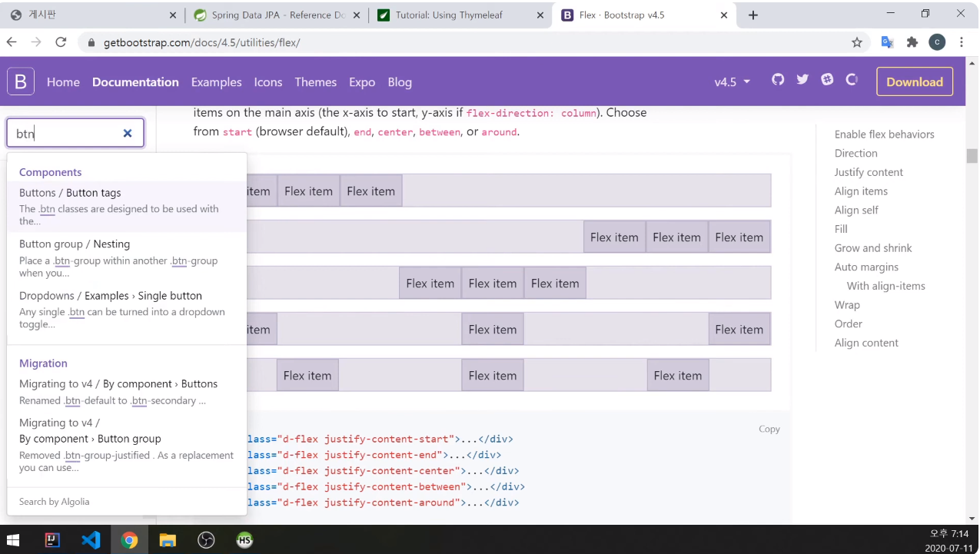Open the Windows Start menu
The width and height of the screenshot is (980, 554).
pos(13,540)
